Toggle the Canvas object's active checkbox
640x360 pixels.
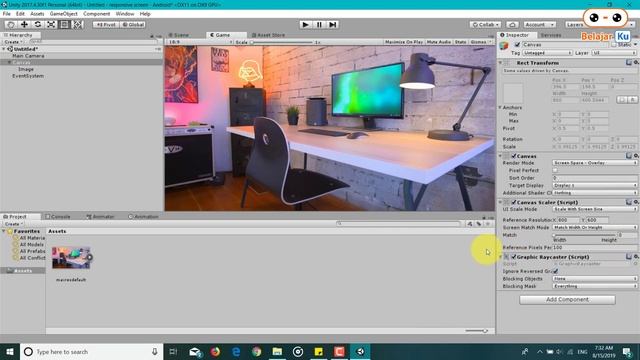517,44
